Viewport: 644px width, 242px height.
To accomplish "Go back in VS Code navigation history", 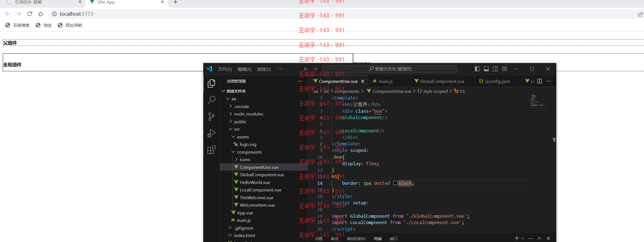I will [306, 69].
